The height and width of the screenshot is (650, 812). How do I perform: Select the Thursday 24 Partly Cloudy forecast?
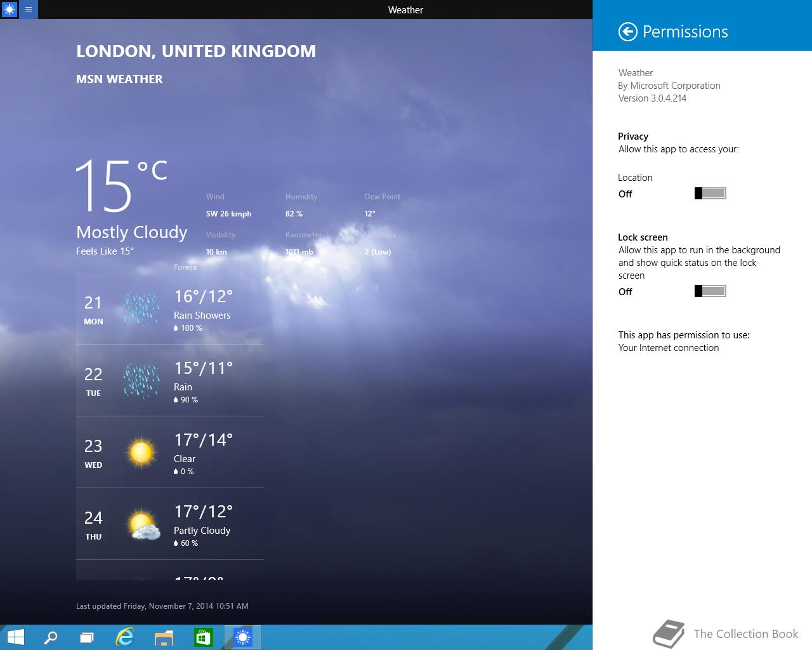click(170, 524)
